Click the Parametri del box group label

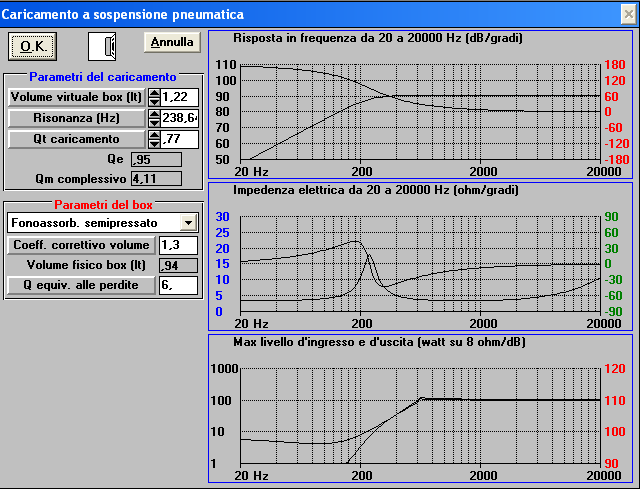103,204
